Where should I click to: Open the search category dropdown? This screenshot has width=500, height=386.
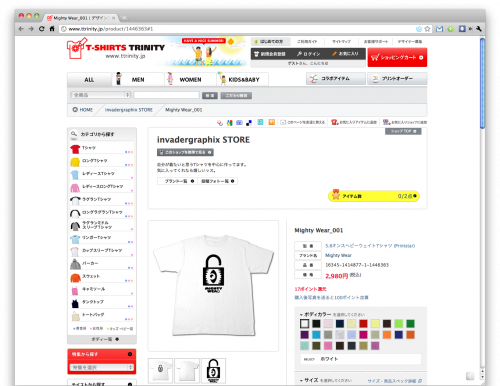[x=100, y=95]
